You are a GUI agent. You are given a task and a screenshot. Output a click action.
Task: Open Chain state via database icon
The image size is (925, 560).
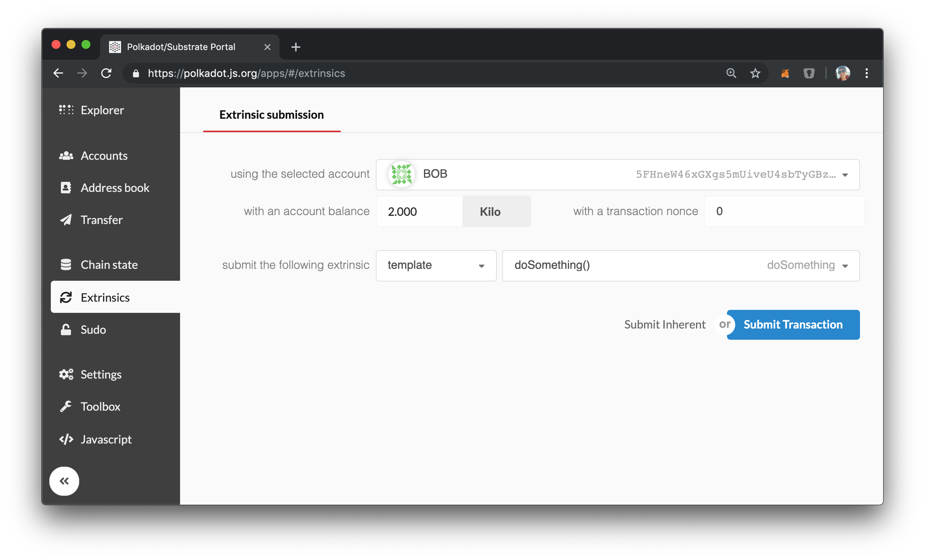coord(66,264)
